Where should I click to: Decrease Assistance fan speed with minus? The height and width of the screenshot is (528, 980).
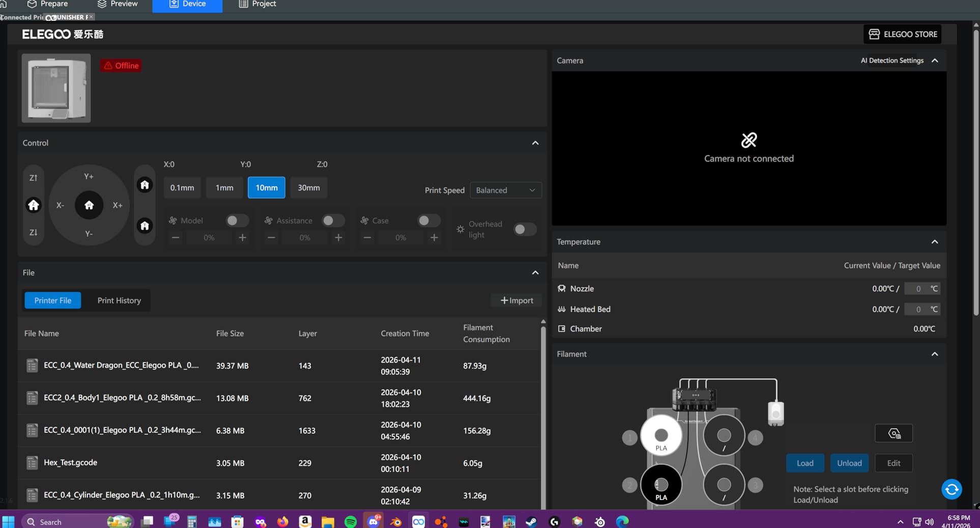click(271, 238)
